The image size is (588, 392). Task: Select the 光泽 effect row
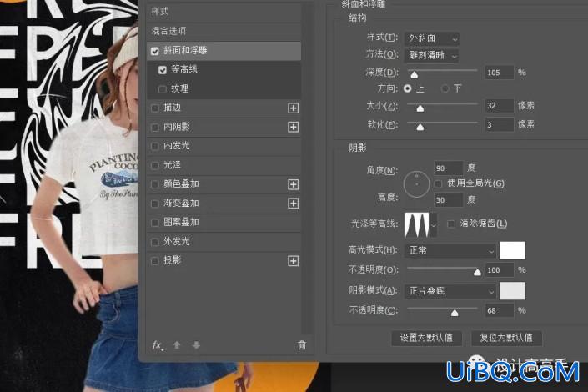224,165
